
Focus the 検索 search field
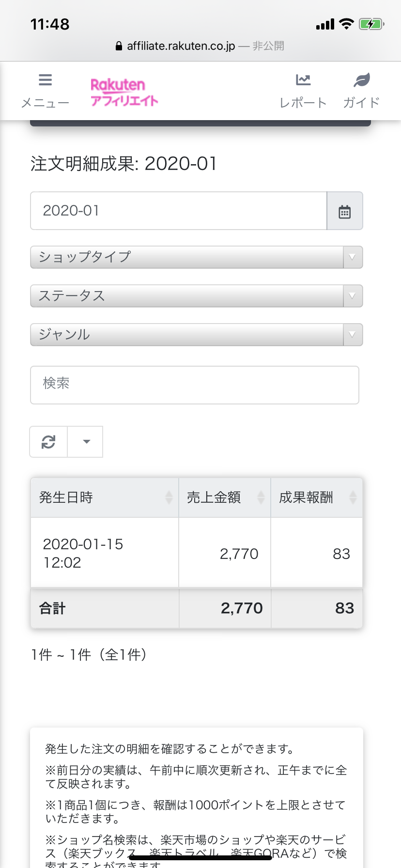coord(194,385)
